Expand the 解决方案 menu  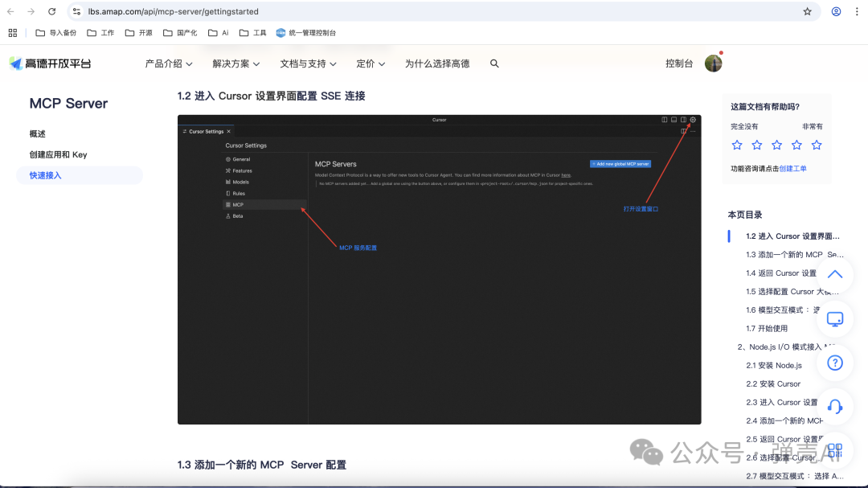tap(235, 64)
